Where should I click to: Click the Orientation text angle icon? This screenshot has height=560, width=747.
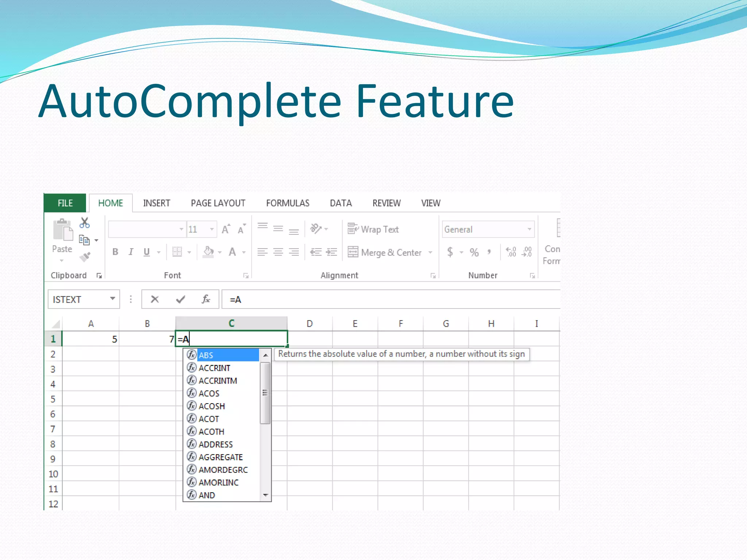click(316, 229)
